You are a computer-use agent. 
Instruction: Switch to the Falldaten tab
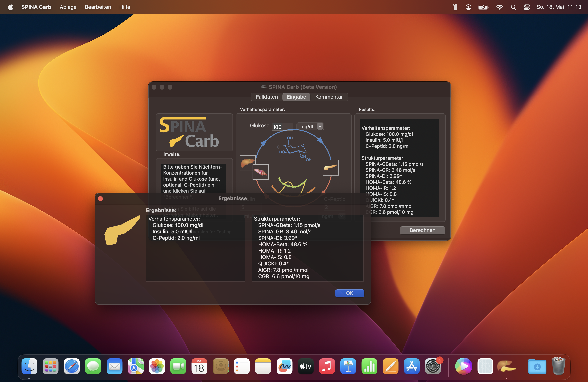[x=267, y=97]
